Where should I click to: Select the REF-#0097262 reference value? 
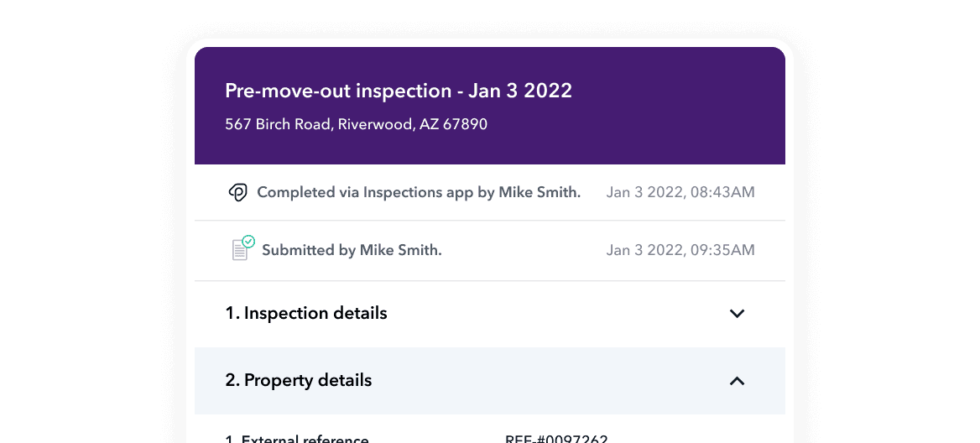point(556,440)
